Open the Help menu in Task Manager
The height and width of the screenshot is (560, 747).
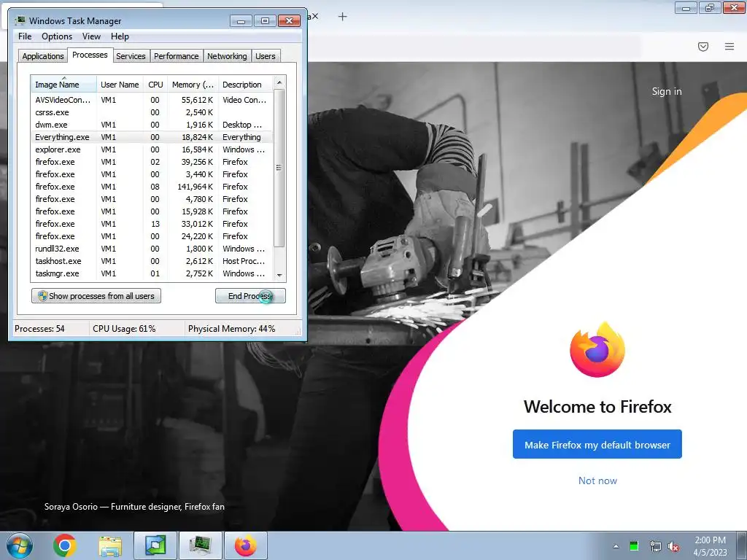120,36
